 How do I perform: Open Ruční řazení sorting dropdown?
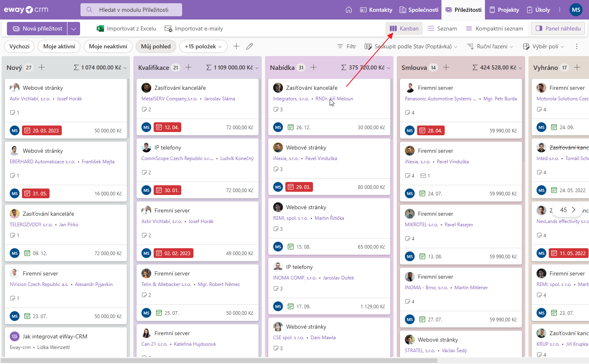[x=490, y=46]
